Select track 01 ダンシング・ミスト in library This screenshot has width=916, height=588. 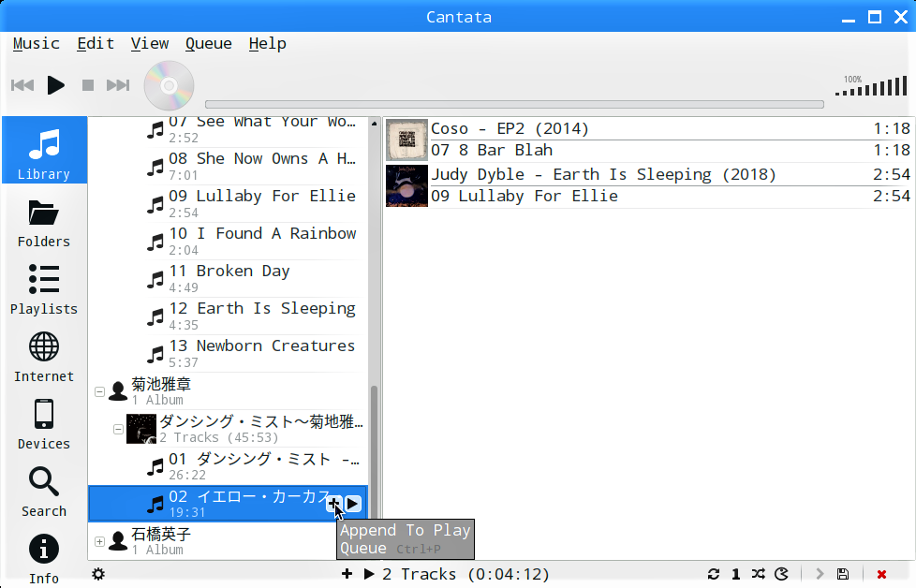click(229, 466)
